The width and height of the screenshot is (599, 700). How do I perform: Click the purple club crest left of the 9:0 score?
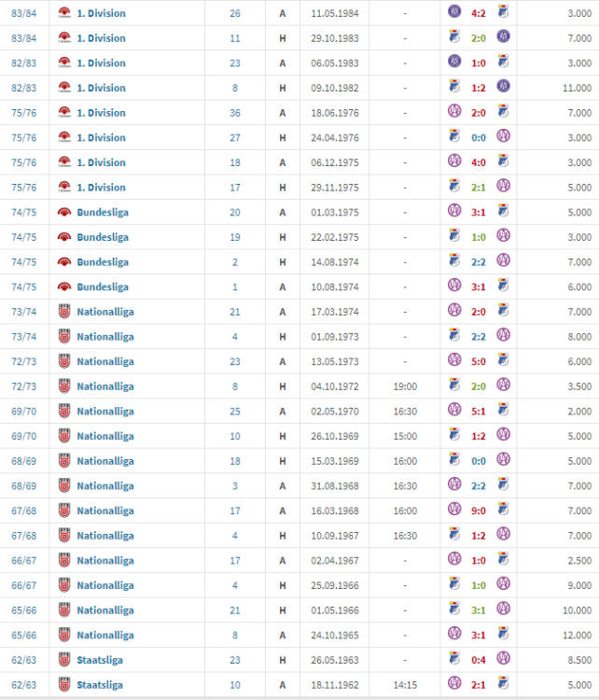pos(454,511)
